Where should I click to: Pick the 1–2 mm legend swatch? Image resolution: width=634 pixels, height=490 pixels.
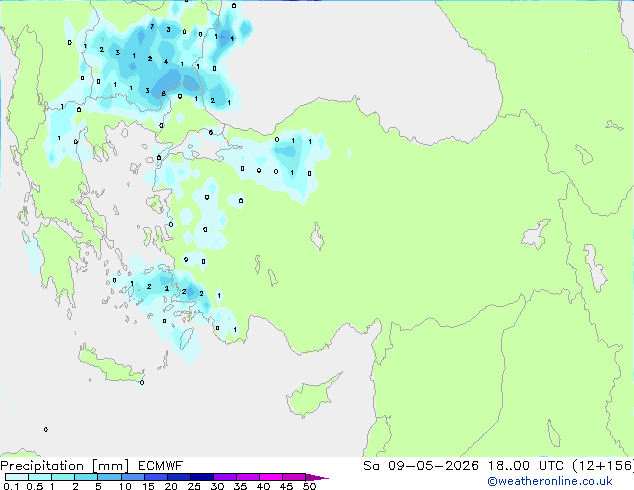tap(63, 477)
